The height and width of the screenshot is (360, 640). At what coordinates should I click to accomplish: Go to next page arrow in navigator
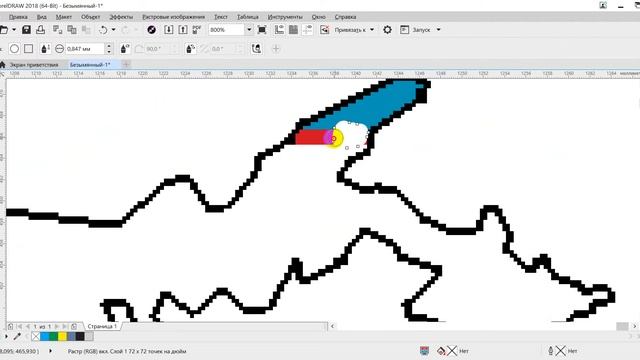click(57, 327)
